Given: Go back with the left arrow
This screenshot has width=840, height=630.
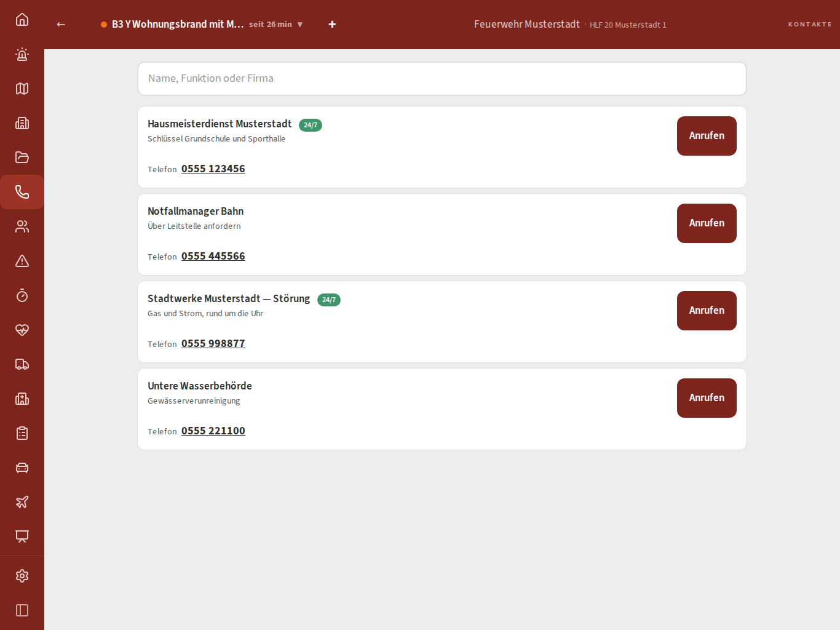Looking at the screenshot, I should [x=61, y=24].
